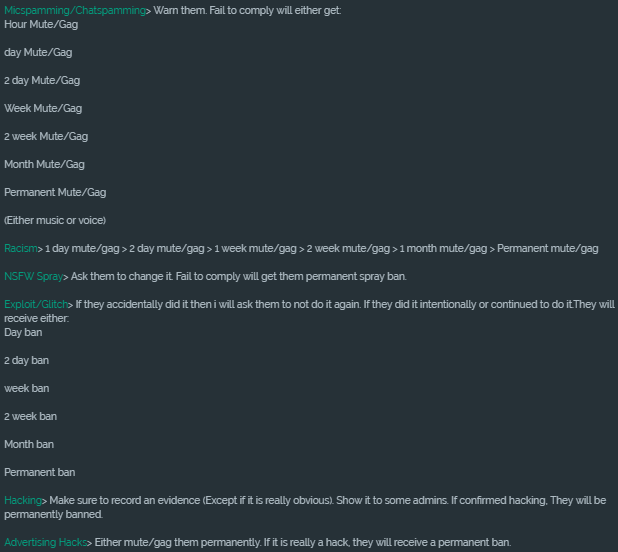Click the Month Mute/Gag text
The height and width of the screenshot is (552, 618).
44,164
